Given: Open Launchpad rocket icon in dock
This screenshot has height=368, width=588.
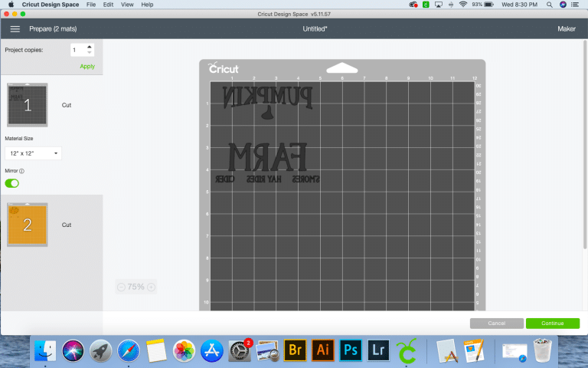Looking at the screenshot, I should coord(100,350).
